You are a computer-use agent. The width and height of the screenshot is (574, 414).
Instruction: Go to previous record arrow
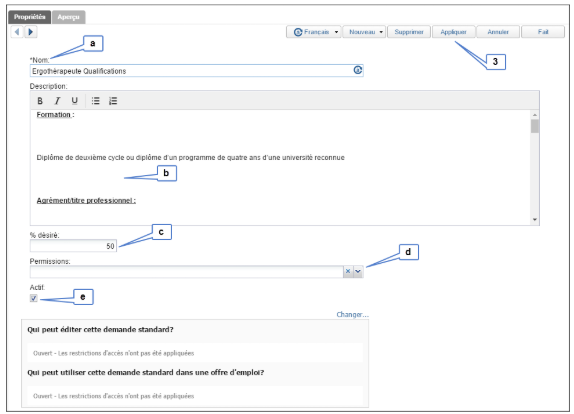(17, 32)
